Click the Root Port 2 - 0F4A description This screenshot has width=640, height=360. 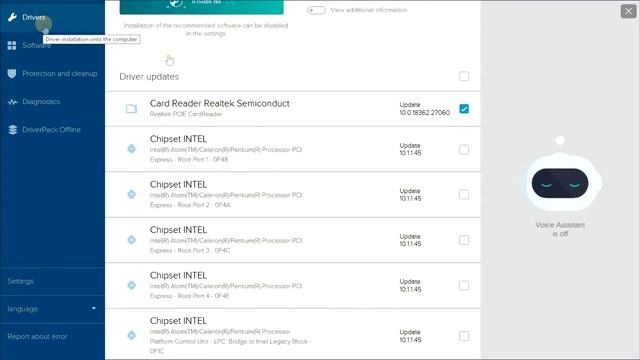[x=226, y=200]
